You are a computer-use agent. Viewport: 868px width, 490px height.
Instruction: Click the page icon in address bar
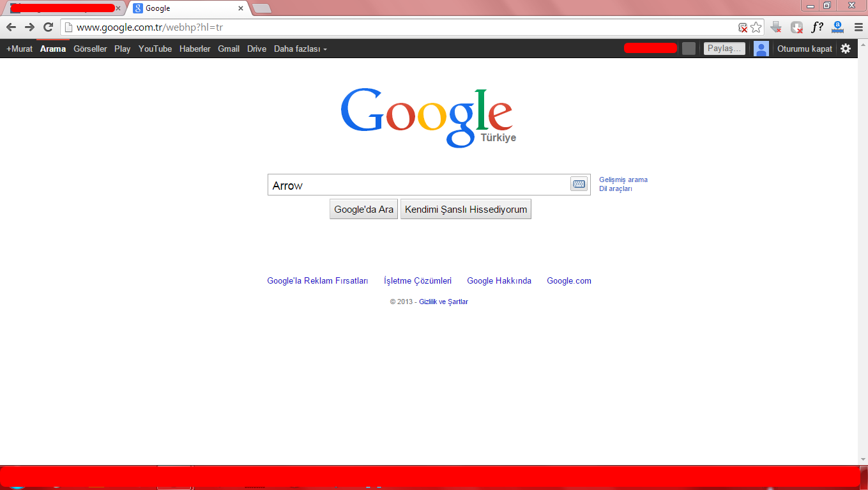pyautogui.click(x=68, y=27)
